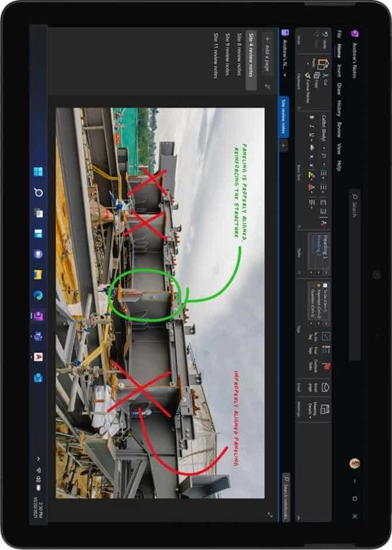Image resolution: width=392 pixels, height=550 pixels.
Task: Add a new section with the plus tab
Action: click(283, 145)
